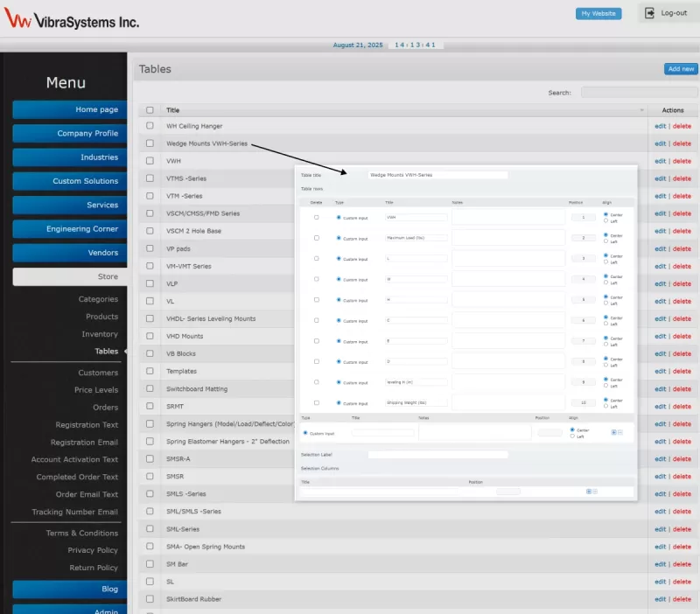Toggle the select-all checkbox in table header
Viewport: 700px width, 614px height.
150,110
